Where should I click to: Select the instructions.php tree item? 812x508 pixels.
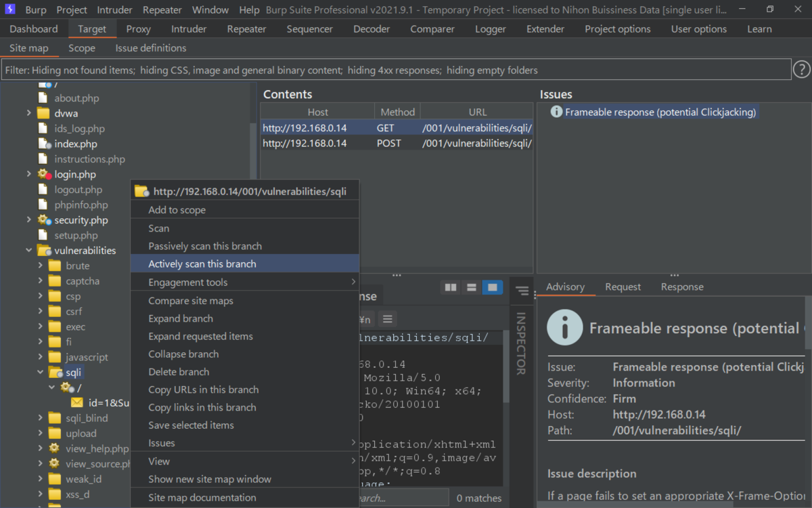(89, 159)
